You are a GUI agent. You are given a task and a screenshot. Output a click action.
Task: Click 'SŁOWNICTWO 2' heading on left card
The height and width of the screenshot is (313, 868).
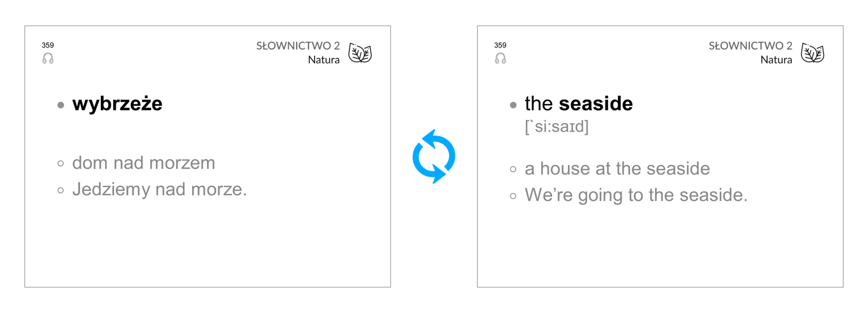coord(298,46)
